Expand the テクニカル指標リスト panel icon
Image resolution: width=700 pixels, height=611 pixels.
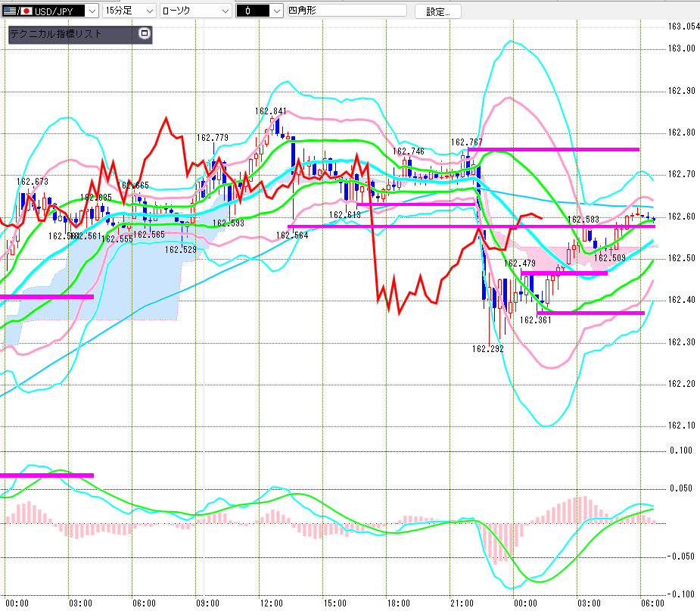pyautogui.click(x=145, y=33)
